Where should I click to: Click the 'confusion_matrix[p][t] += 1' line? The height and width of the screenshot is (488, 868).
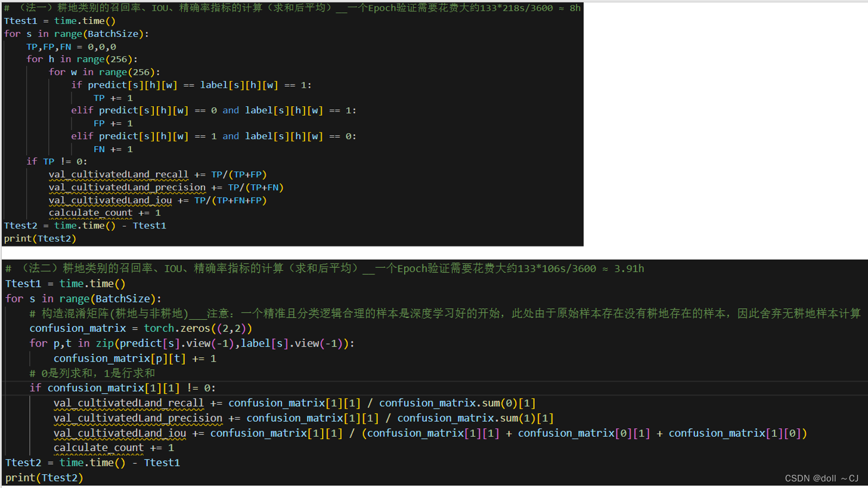(x=135, y=359)
